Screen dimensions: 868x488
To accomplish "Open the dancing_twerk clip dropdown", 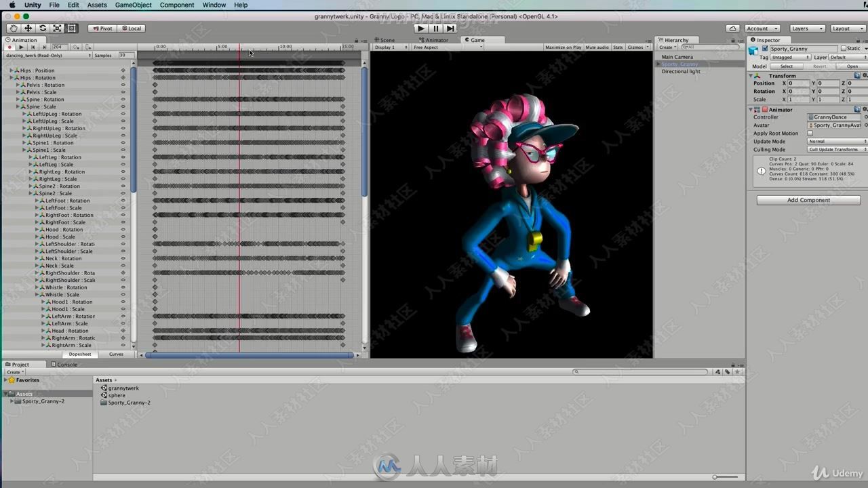I will 47,56.
